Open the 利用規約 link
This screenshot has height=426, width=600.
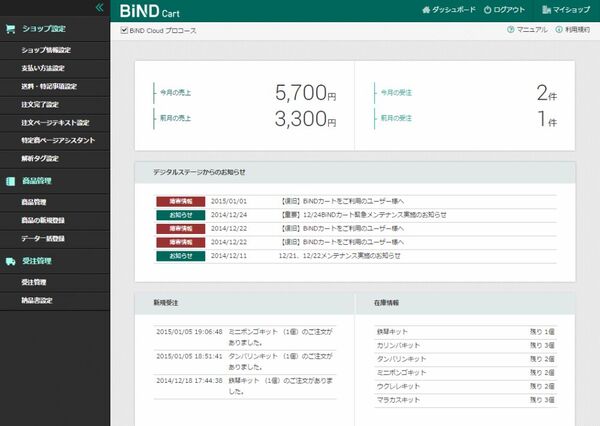pyautogui.click(x=578, y=29)
